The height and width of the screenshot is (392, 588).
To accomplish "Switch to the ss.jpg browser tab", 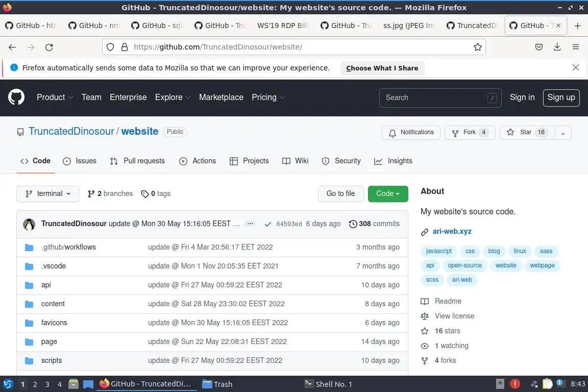I will click(x=408, y=26).
